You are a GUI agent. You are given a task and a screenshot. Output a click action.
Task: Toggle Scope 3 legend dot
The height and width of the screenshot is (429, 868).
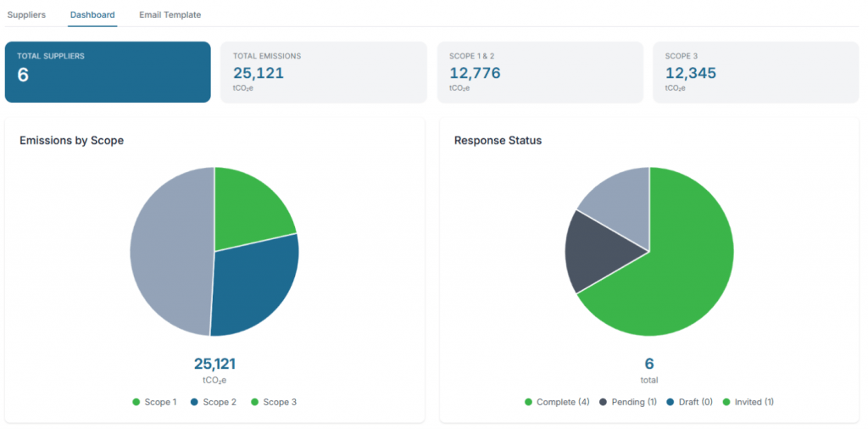254,403
